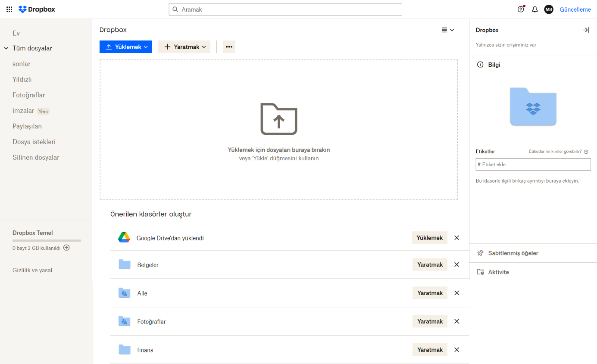Open sonlar in sidebar

[x=22, y=64]
